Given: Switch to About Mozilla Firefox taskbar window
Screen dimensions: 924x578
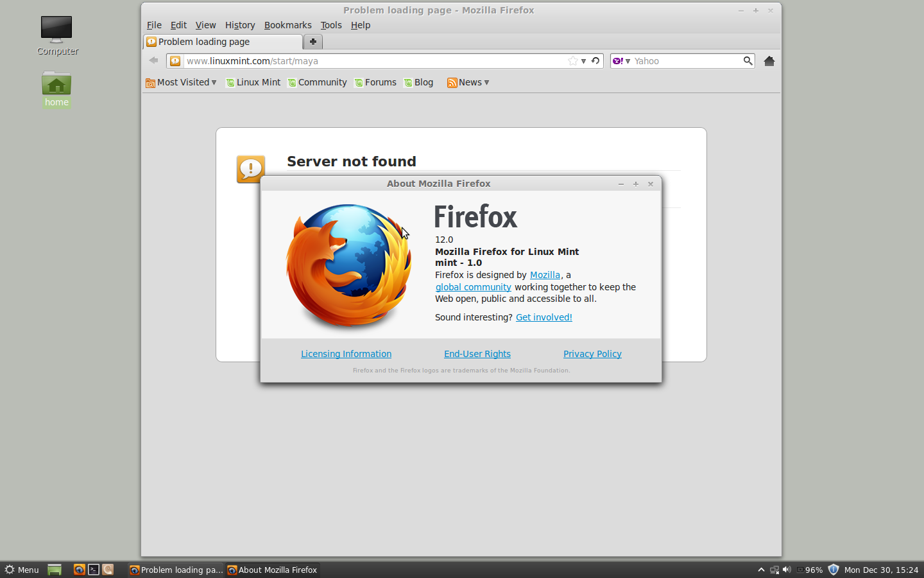Looking at the screenshot, I should tap(273, 570).
